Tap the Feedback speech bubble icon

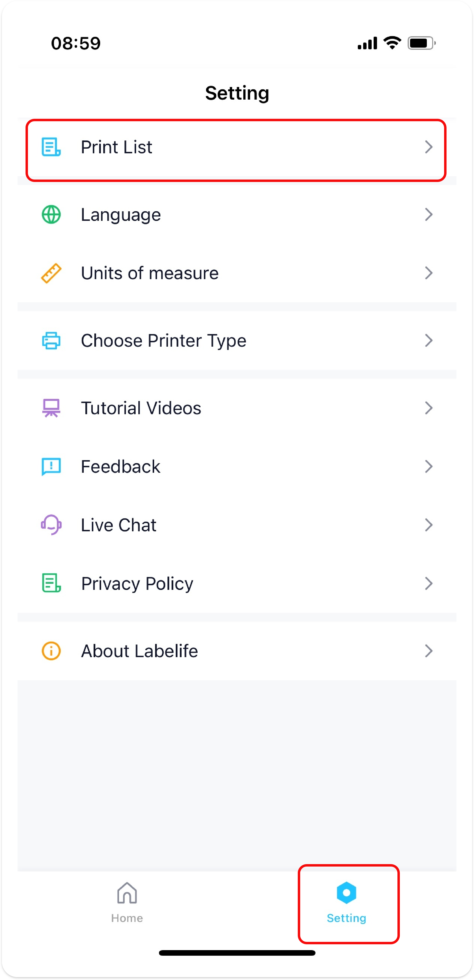click(51, 467)
